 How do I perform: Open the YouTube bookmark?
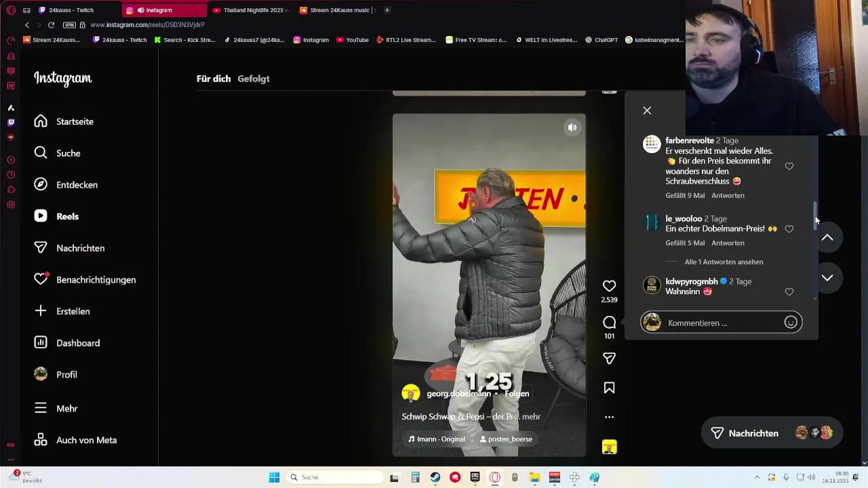[x=352, y=40]
